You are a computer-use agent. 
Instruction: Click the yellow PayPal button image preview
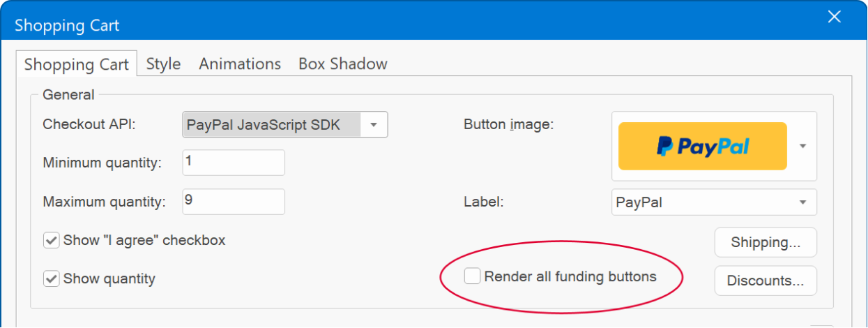[x=703, y=146]
